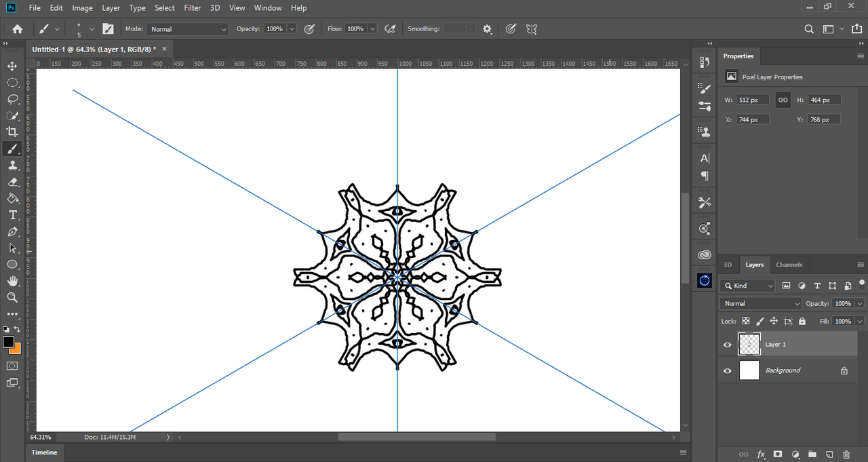Hide Layer 1 using its eye icon

(728, 345)
